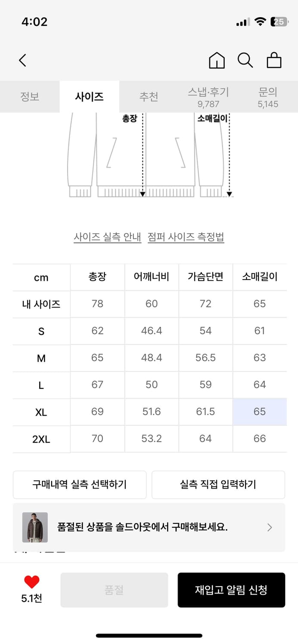The width and height of the screenshot is (298, 644).
Task: Open the 추천 tab
Action: point(148,97)
